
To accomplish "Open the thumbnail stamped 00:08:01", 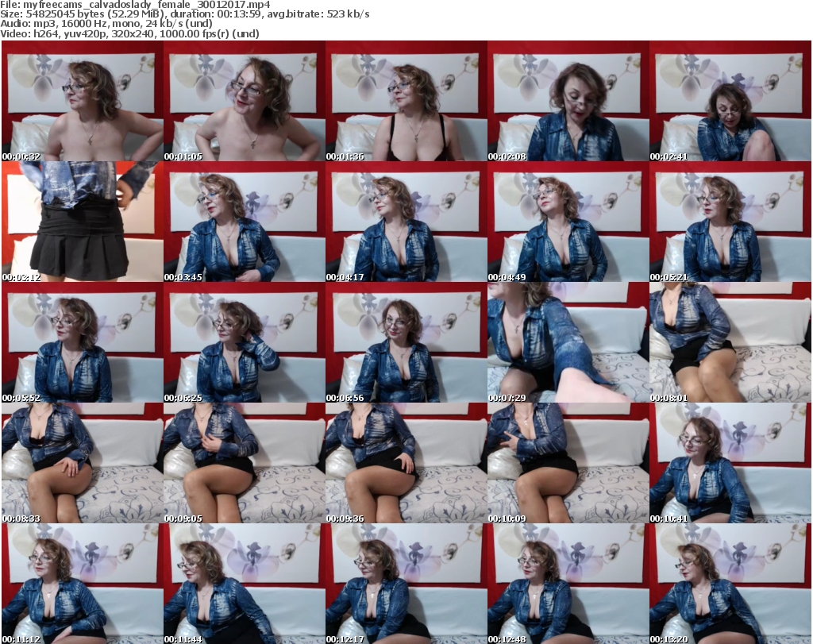I will 730,342.
